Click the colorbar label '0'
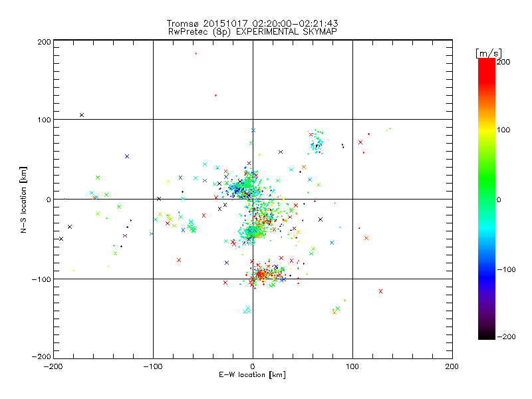Screen dimensions: 532x399 [499, 199]
